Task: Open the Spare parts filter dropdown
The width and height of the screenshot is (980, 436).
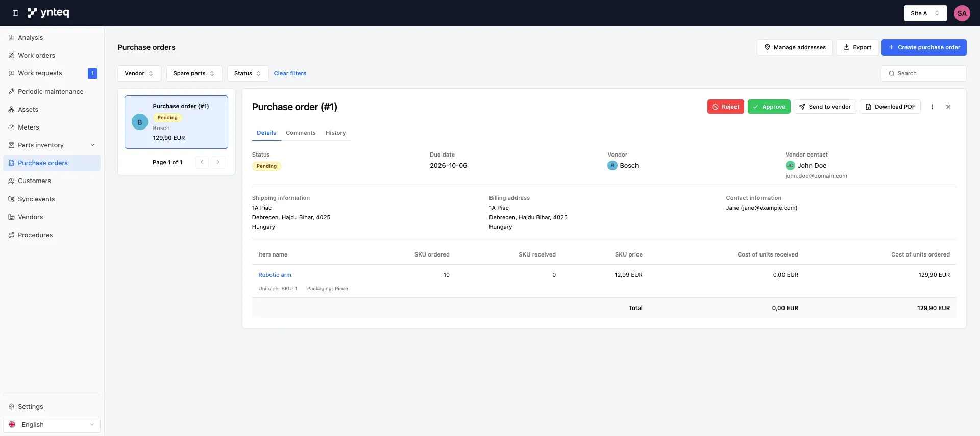Action: [194, 73]
